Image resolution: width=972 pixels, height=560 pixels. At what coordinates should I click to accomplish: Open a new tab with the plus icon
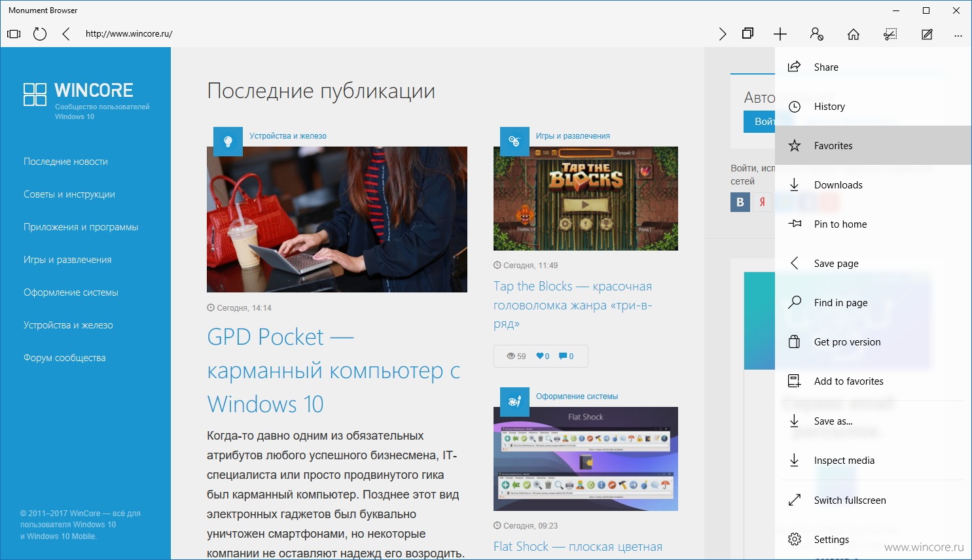780,34
